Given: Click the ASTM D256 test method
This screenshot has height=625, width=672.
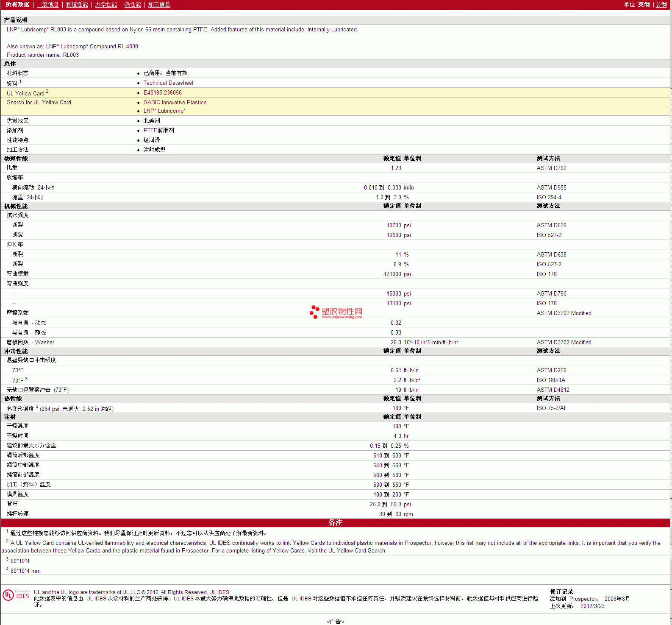Looking at the screenshot, I should click(551, 371).
